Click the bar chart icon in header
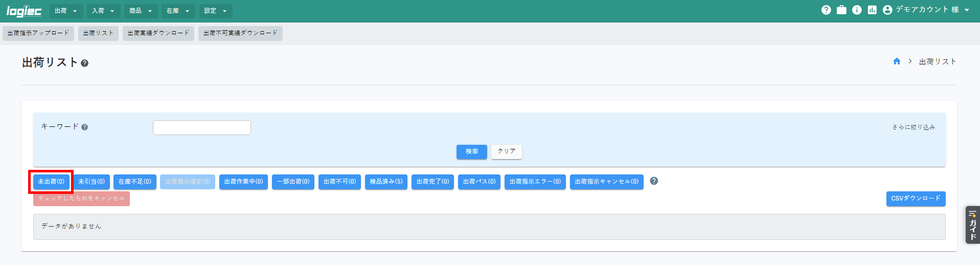980x265 pixels. pos(872,10)
